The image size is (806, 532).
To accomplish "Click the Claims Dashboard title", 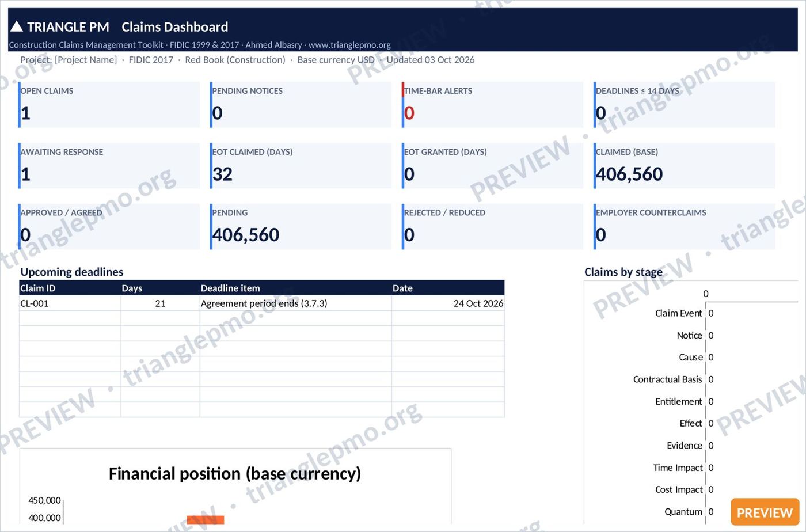I will point(175,26).
